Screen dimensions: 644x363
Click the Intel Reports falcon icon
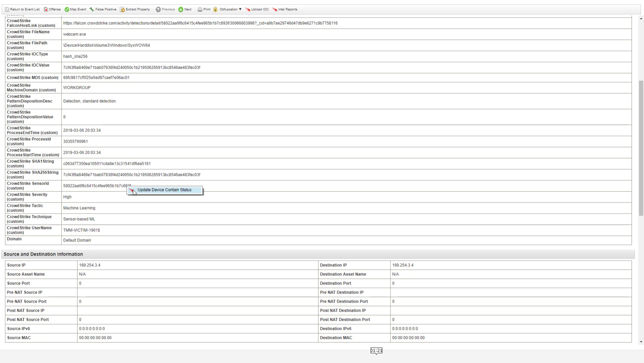pyautogui.click(x=275, y=9)
